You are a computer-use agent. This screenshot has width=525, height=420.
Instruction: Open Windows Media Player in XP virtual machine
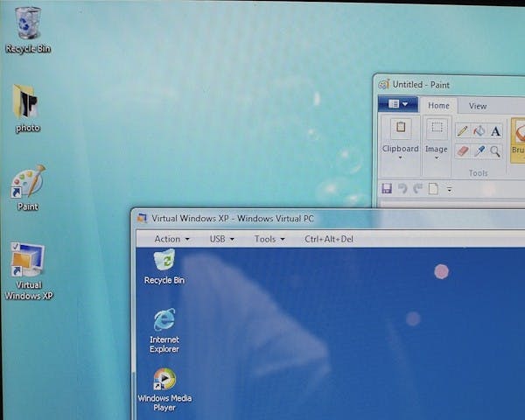[164, 389]
